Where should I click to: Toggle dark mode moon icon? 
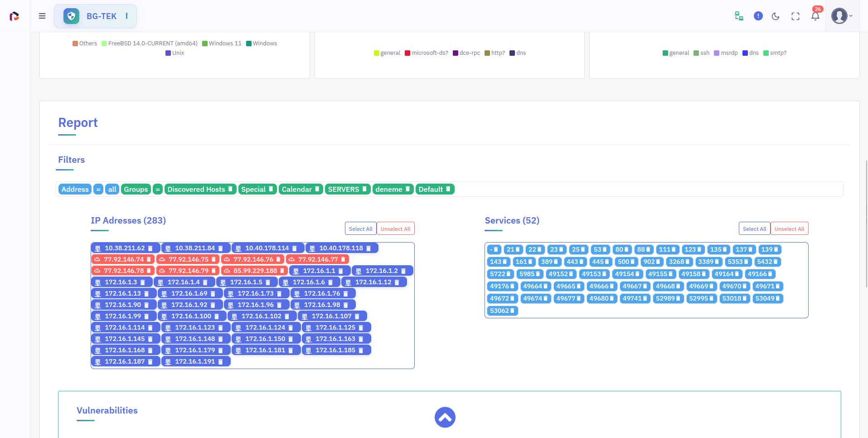776,16
